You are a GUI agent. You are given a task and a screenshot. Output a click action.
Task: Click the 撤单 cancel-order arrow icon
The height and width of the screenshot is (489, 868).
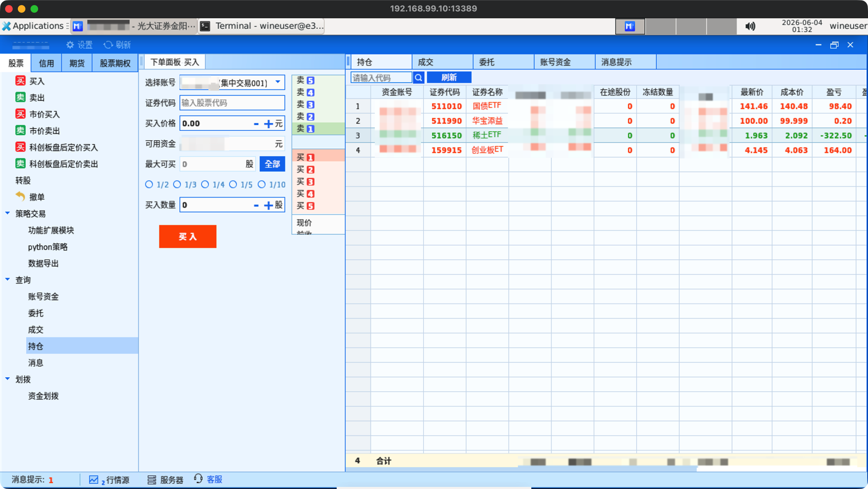coord(20,196)
